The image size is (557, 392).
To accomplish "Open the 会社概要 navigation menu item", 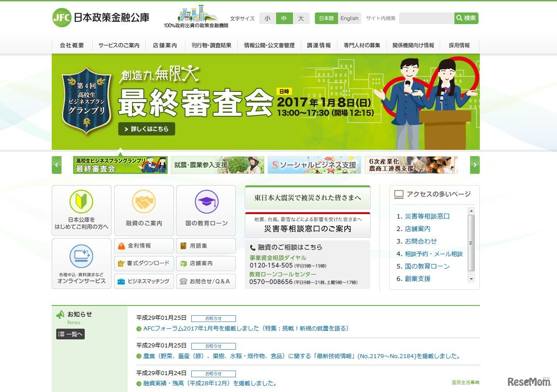I will click(x=71, y=45).
